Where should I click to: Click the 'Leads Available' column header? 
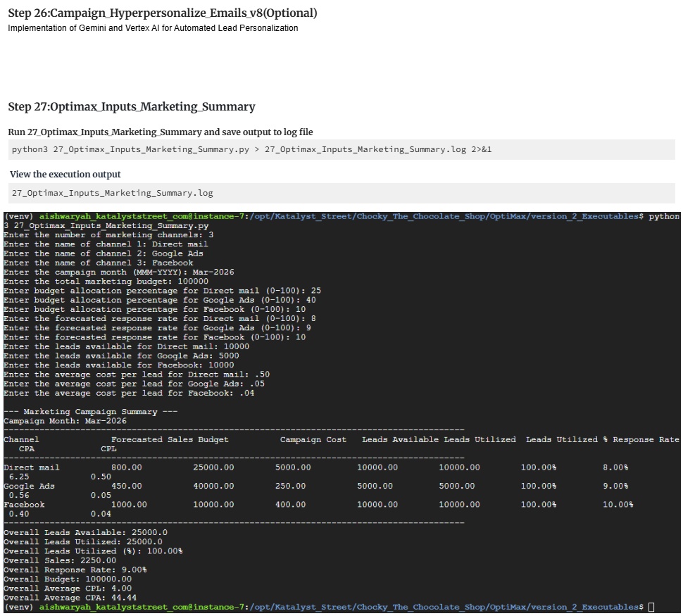tap(401, 439)
